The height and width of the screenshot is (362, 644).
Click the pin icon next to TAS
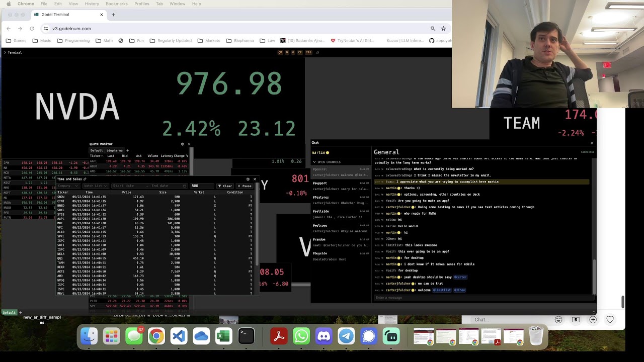(318, 52)
